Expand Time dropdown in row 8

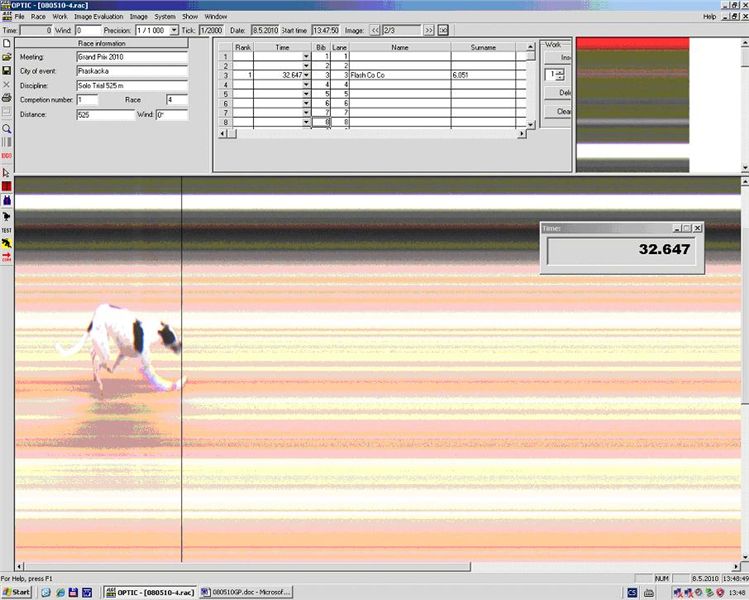point(306,122)
